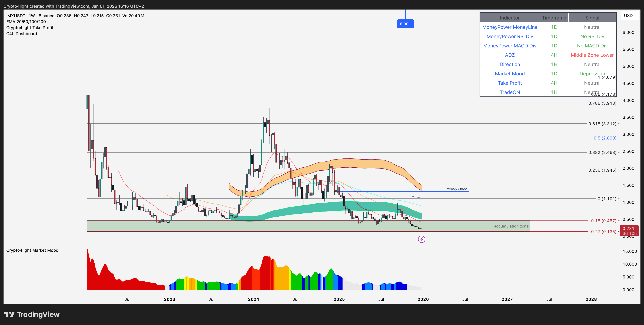Viewport: 644px width, 325px height.
Task: Toggle the USDT currency unit on price scale
Action: [x=630, y=15]
